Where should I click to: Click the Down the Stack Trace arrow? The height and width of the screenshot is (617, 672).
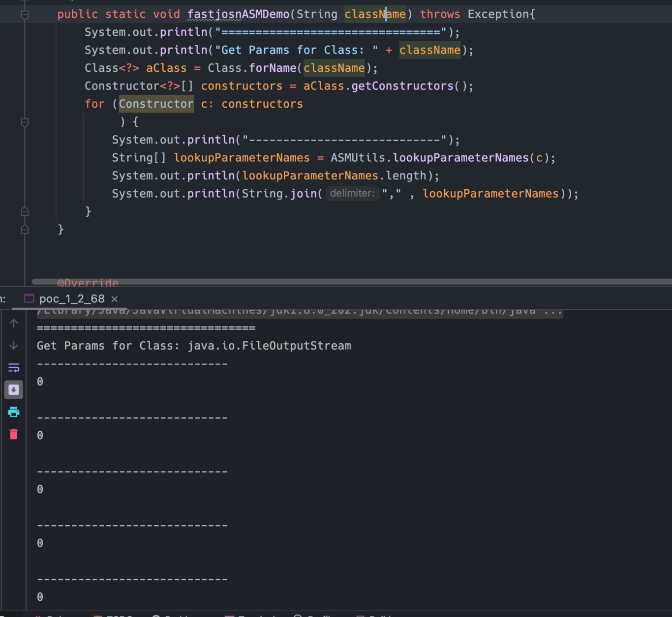14,345
